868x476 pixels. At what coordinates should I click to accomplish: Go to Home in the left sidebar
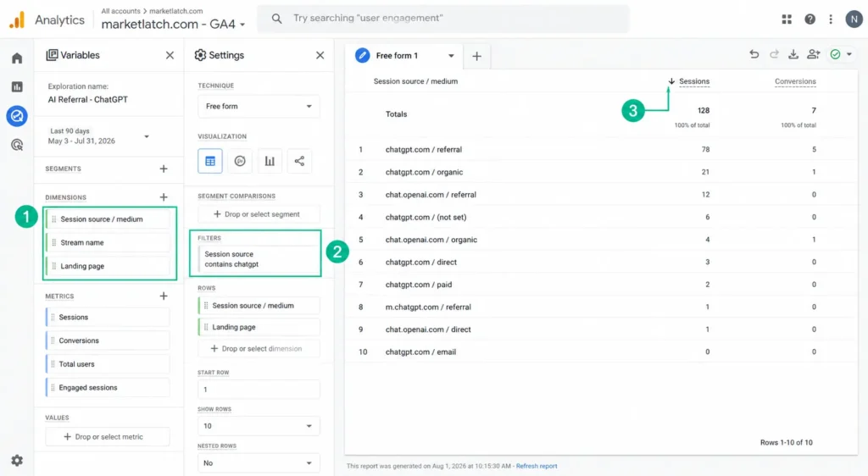pos(17,58)
